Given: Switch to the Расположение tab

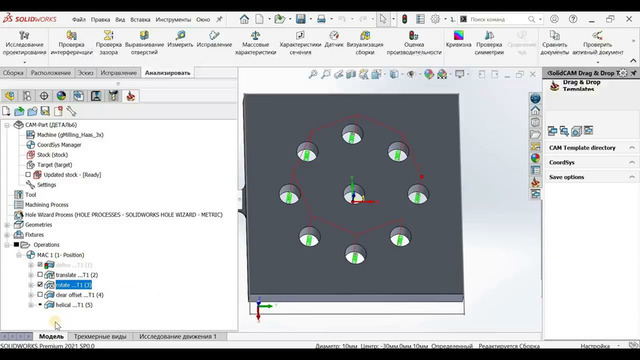Looking at the screenshot, I should 51,73.
